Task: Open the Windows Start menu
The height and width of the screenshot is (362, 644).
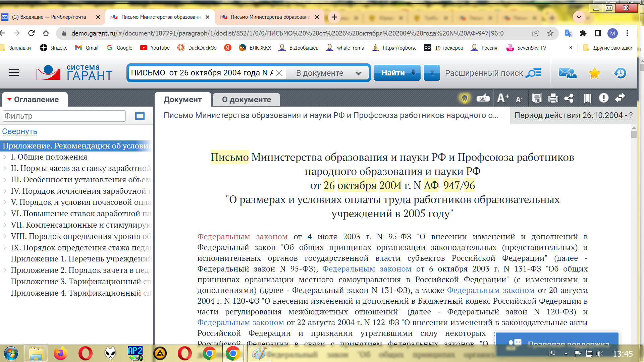Action: pos(11,353)
